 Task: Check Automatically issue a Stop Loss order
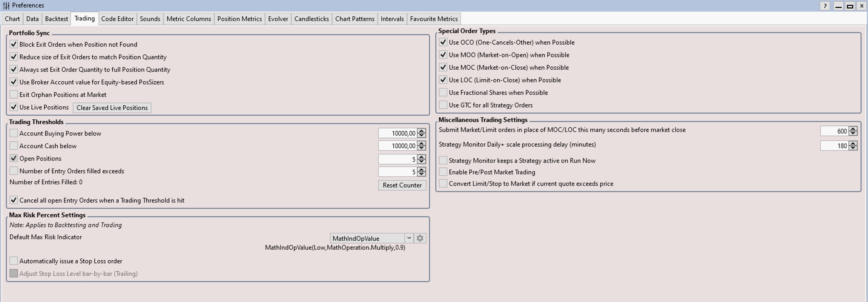pos(14,261)
